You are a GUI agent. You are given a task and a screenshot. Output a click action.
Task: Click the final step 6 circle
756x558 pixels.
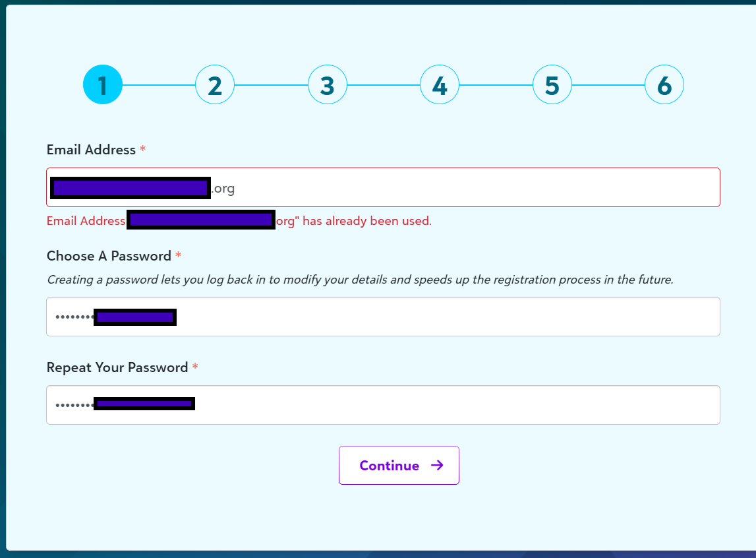point(664,84)
